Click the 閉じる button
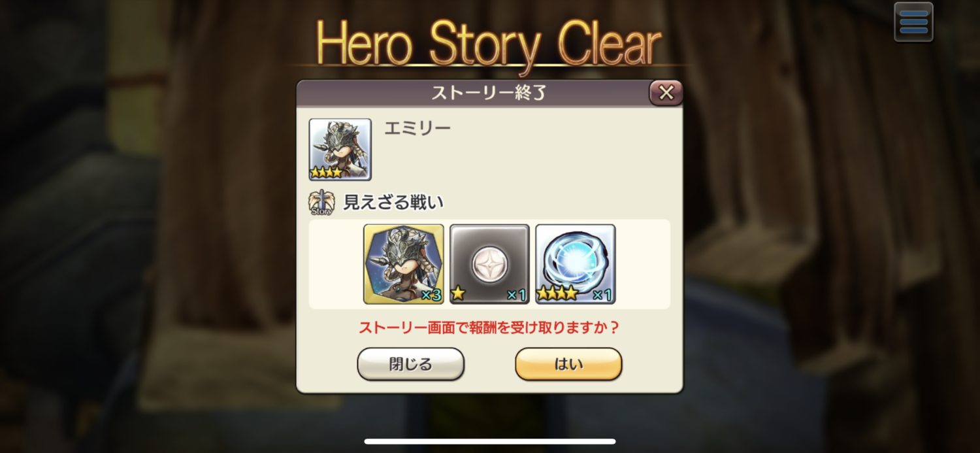The height and width of the screenshot is (453, 980). coord(410,364)
